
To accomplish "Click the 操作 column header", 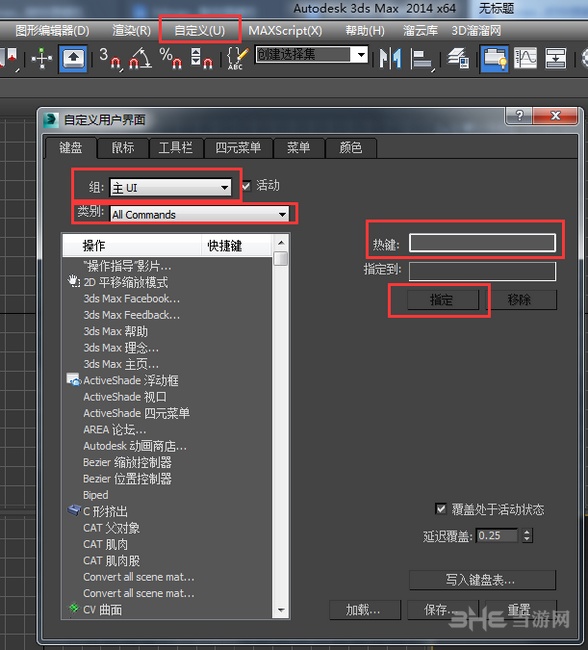I will pyautogui.click(x=132, y=246).
